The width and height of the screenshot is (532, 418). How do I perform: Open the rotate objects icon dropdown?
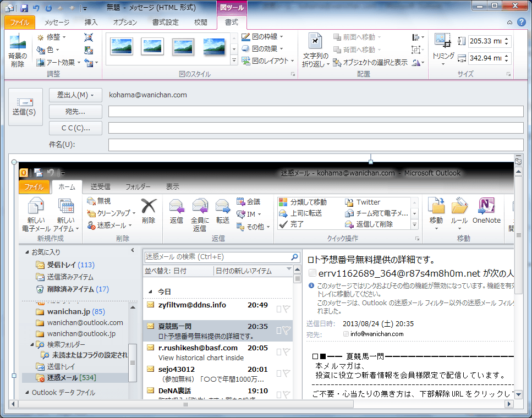click(418, 63)
